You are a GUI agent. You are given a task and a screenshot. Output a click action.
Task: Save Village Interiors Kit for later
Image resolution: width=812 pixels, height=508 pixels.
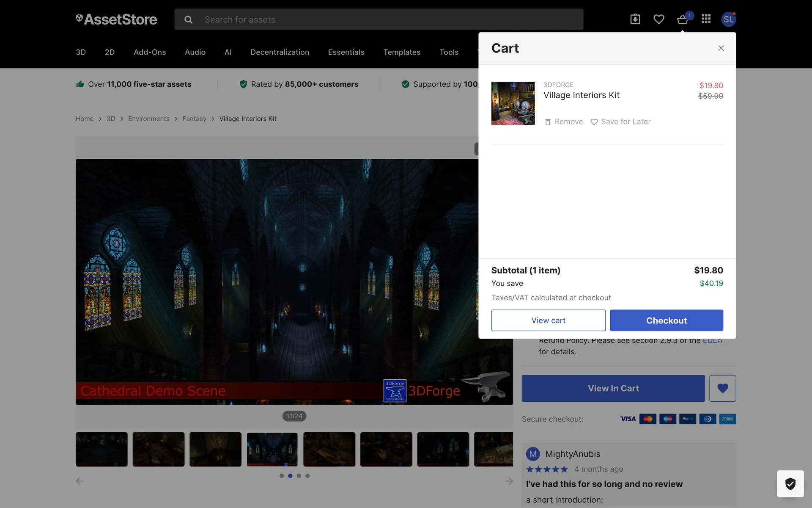pos(620,122)
